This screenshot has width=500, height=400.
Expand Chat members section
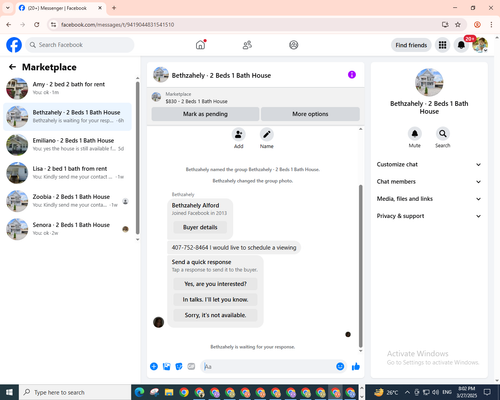point(429,182)
